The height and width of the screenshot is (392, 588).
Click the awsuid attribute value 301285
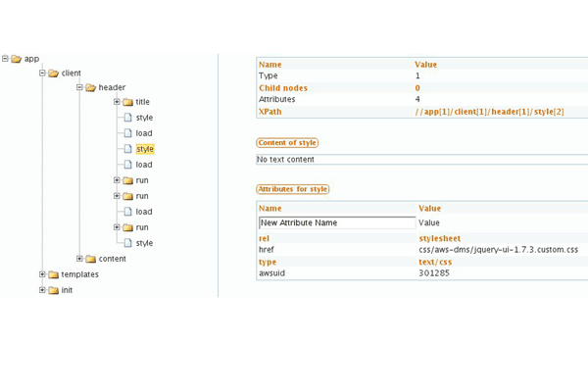point(434,273)
